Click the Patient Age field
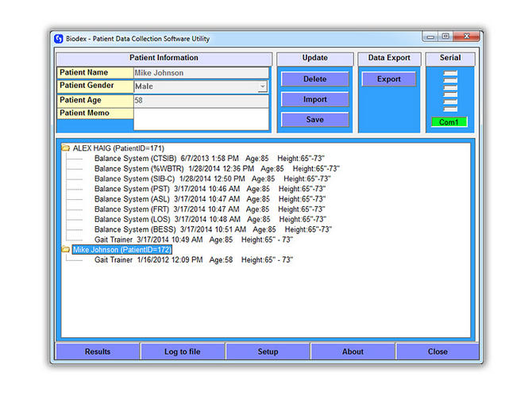Image resolution: width=532 pixels, height=399 pixels. point(201,101)
